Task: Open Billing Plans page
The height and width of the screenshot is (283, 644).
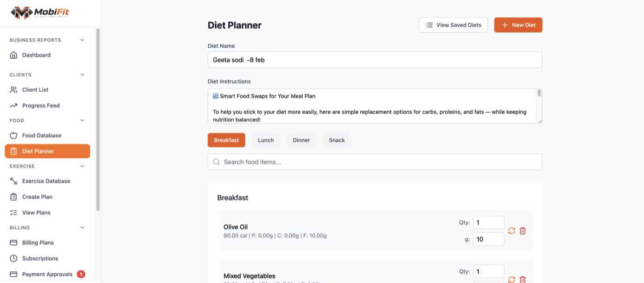Action: coord(47,243)
